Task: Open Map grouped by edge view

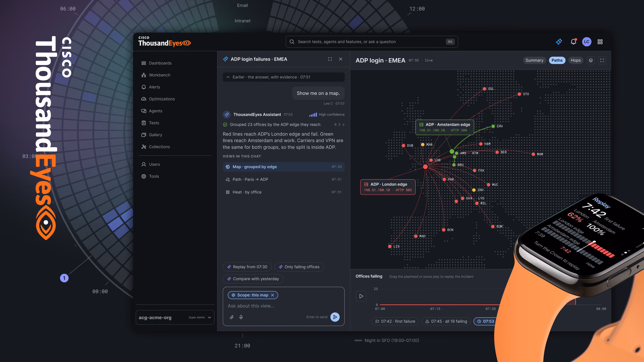Action: coord(284,167)
